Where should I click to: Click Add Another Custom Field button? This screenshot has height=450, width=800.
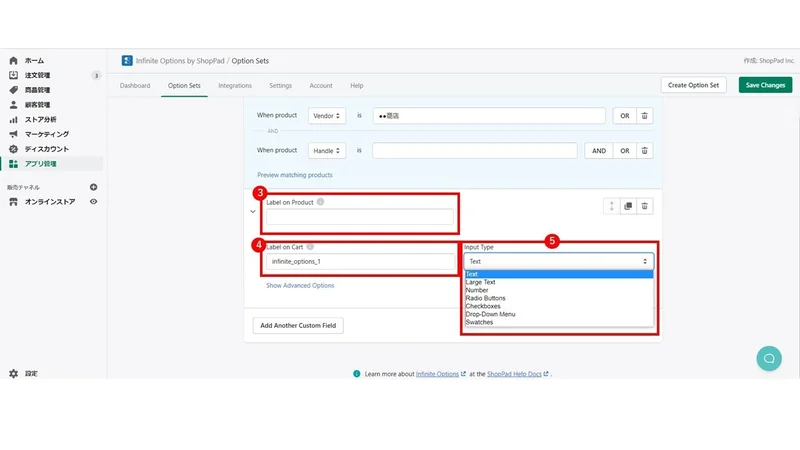(298, 326)
